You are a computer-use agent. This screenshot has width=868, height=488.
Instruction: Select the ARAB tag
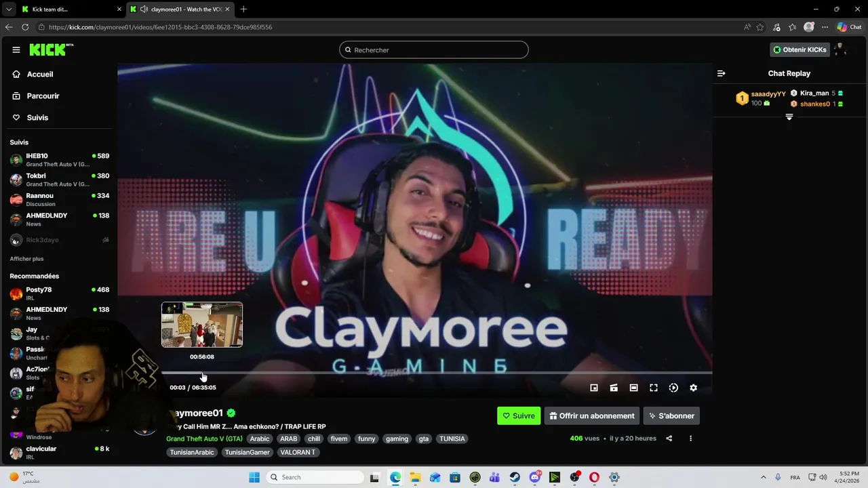289,439
